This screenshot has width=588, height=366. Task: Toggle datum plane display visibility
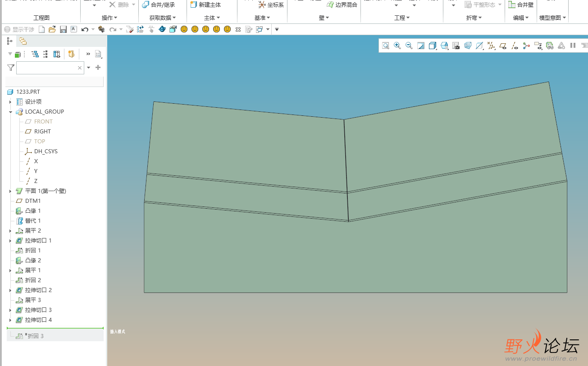(x=503, y=46)
